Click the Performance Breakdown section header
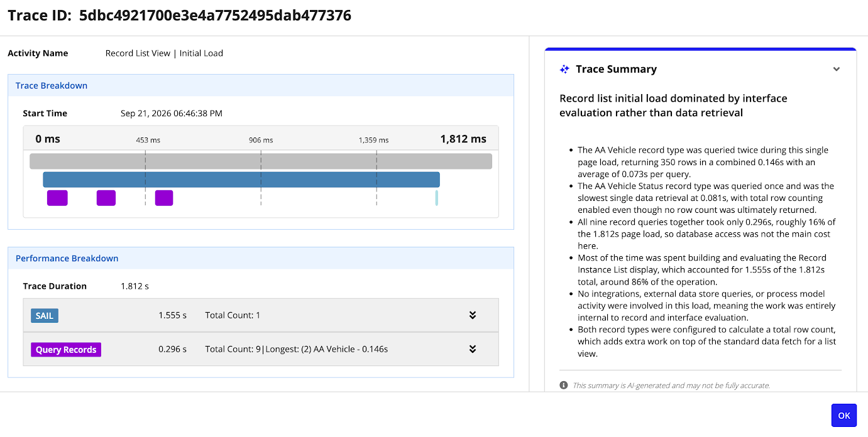 pos(261,258)
